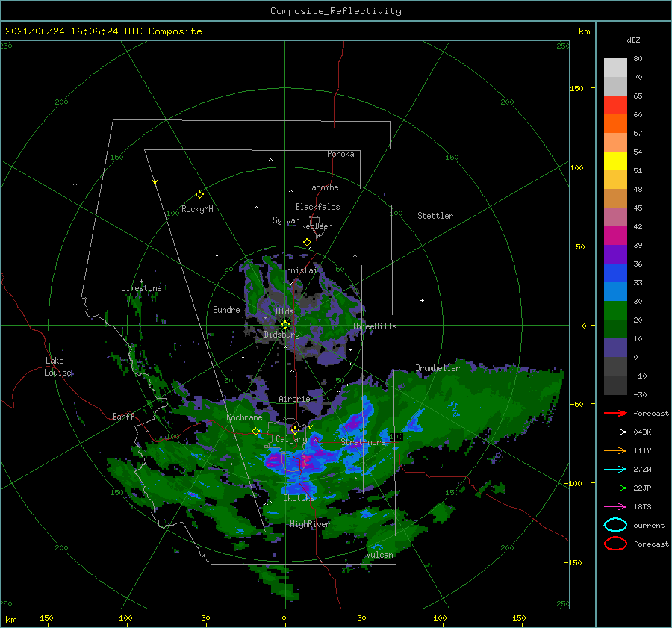672x628 pixels.
Task: Click the yellow diamond marker near RockyMH
Action: pyautogui.click(x=199, y=195)
